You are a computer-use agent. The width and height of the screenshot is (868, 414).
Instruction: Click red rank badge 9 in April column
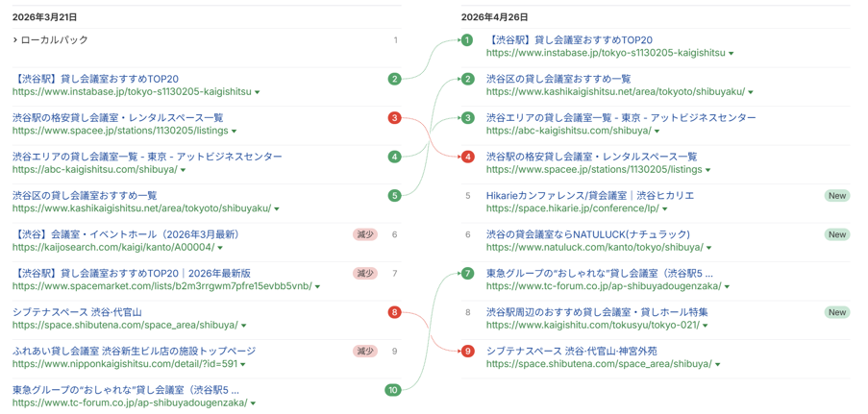point(467,351)
